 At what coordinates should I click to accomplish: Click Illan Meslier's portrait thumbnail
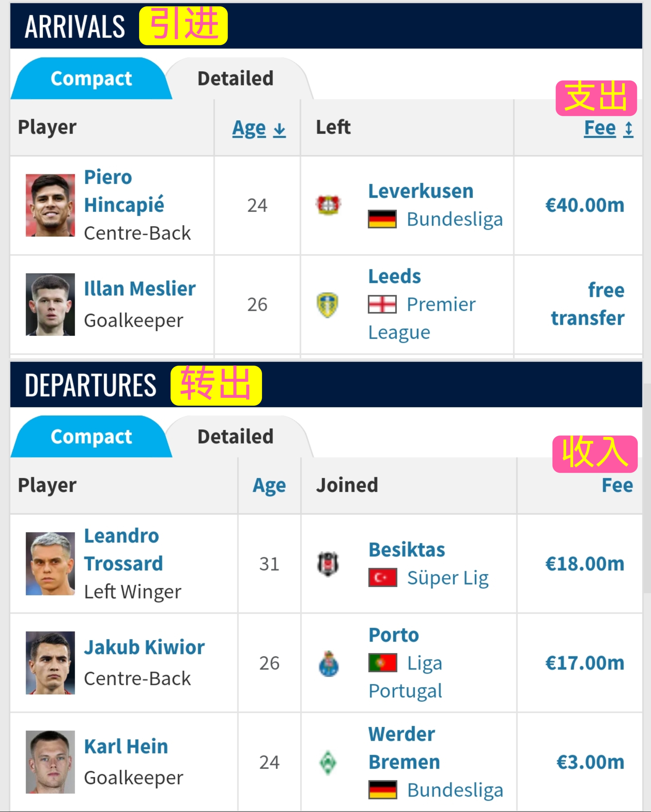(x=50, y=304)
